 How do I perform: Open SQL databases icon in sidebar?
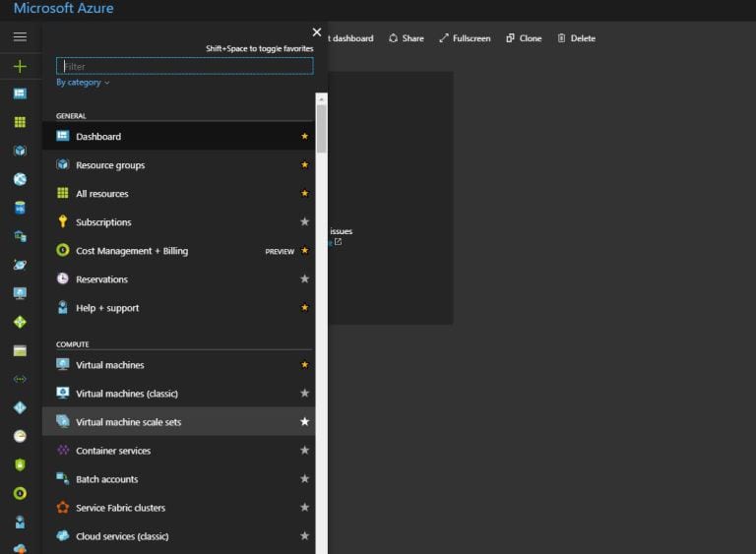[x=20, y=208]
